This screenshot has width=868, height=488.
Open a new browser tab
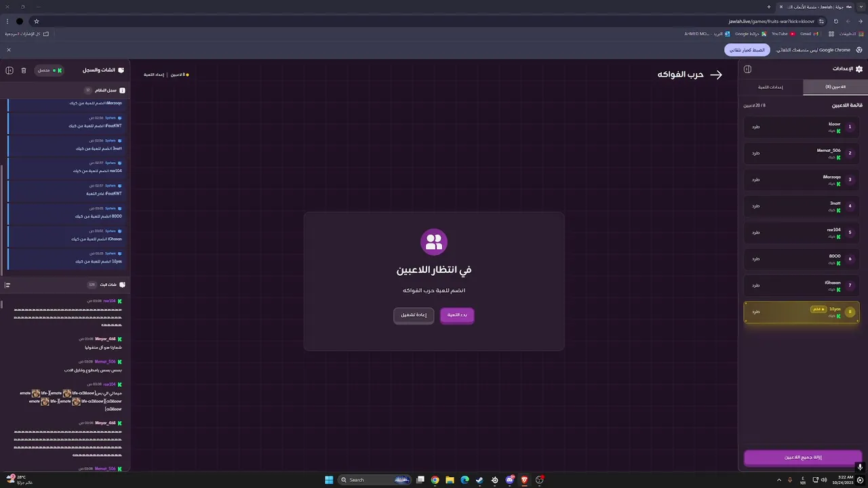click(x=768, y=7)
